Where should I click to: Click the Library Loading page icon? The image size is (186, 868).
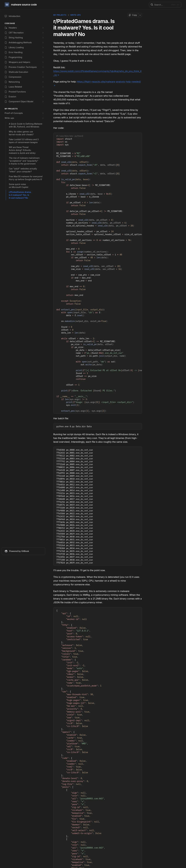click(6, 47)
